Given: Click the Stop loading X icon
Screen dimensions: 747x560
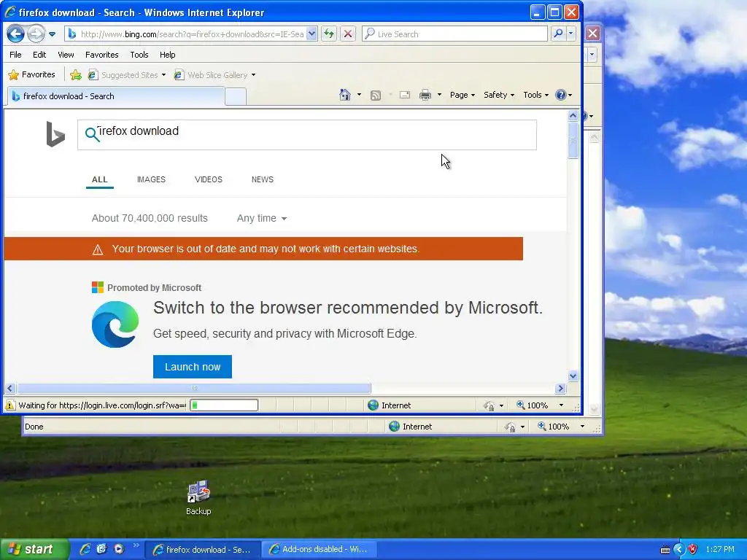Looking at the screenshot, I should pos(348,34).
